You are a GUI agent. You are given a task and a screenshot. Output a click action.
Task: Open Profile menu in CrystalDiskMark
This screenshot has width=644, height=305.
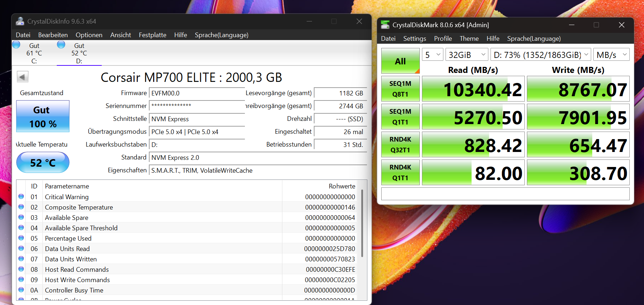pyautogui.click(x=443, y=39)
